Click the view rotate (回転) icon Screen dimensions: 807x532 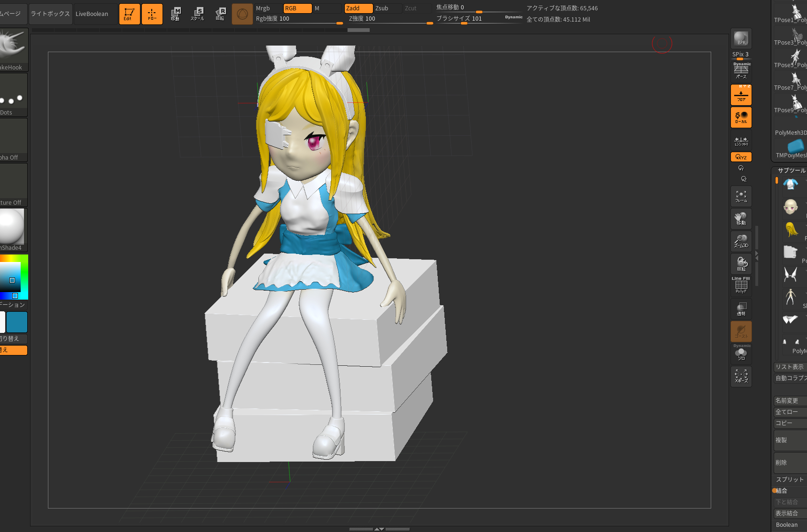coord(741,264)
